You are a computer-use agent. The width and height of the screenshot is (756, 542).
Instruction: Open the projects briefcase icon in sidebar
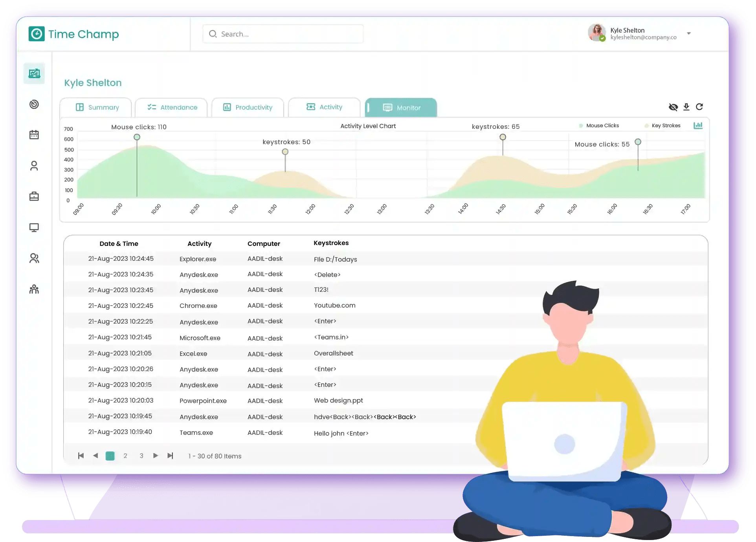click(x=34, y=196)
